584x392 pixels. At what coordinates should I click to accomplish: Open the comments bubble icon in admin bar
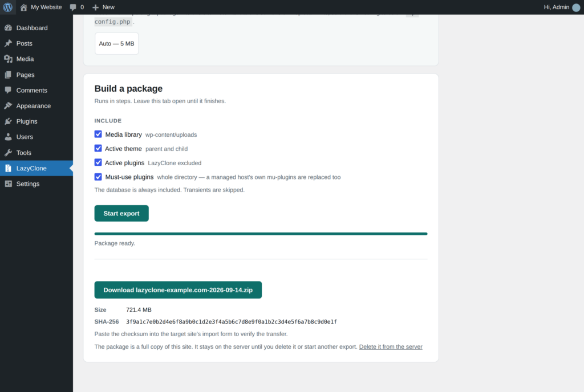[x=73, y=7]
